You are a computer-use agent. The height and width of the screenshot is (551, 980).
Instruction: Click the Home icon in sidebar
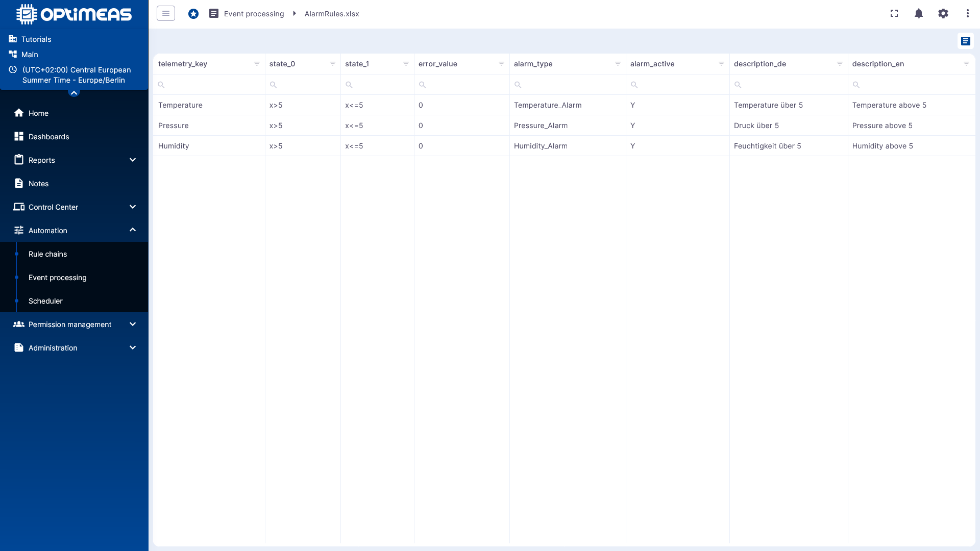pos(19,113)
